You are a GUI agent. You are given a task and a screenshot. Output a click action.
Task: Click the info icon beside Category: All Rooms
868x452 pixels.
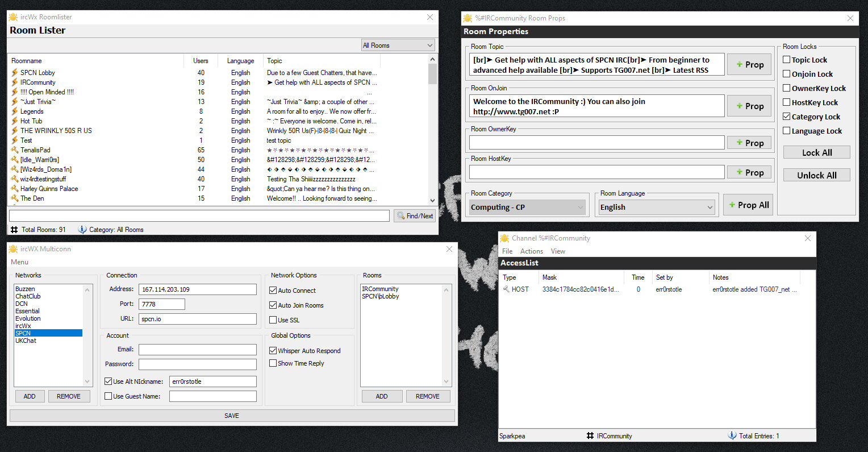click(82, 230)
